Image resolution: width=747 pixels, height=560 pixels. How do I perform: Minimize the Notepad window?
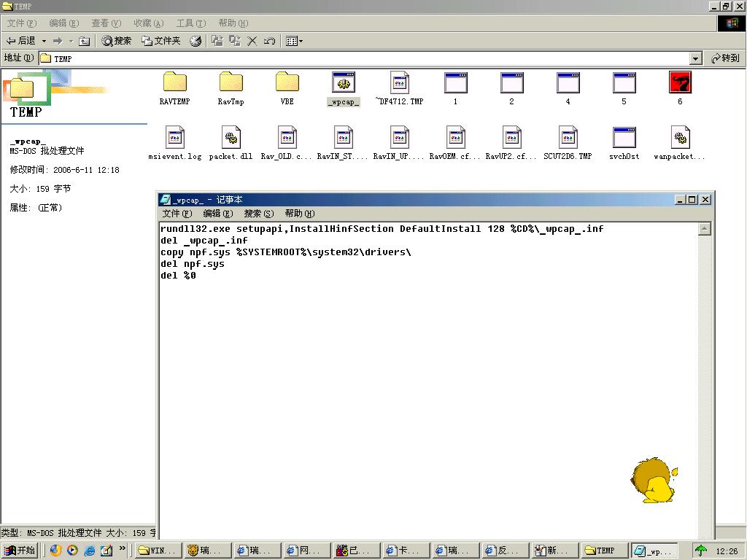pyautogui.click(x=681, y=200)
